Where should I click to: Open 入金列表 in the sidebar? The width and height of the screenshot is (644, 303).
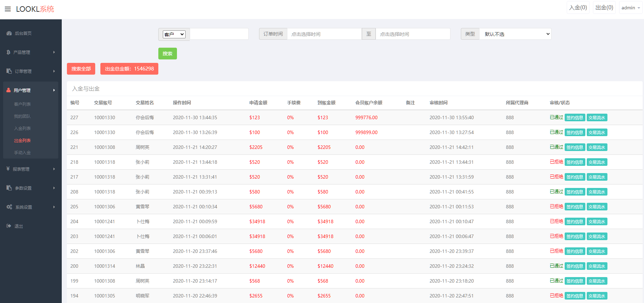point(22,129)
